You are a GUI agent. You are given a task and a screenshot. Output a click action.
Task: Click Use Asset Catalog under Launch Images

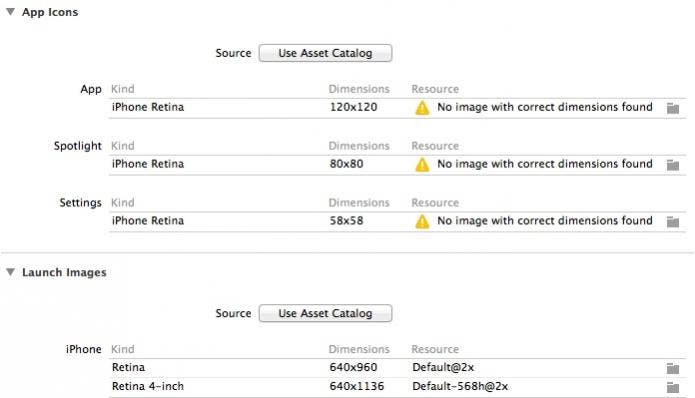(x=325, y=313)
